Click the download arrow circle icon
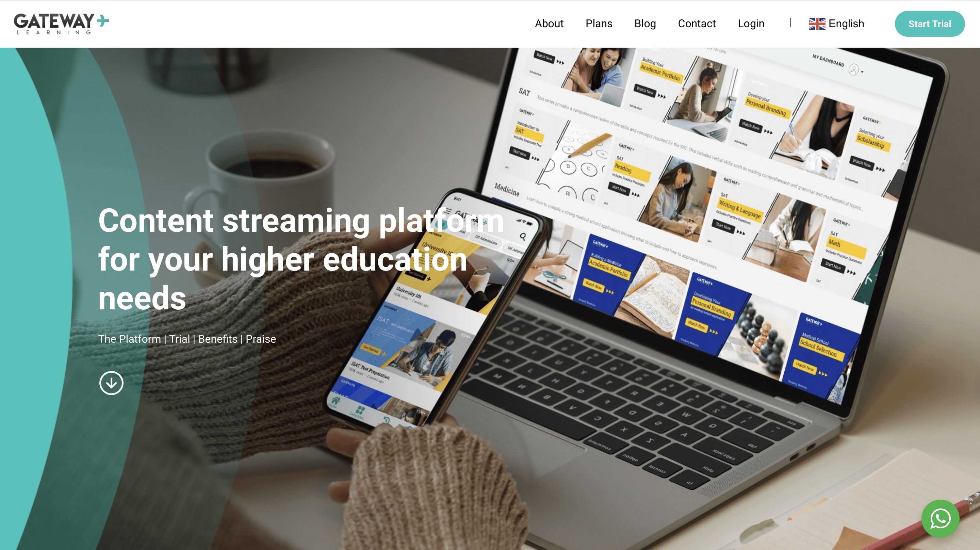Viewport: 980px width, 550px height. click(x=110, y=382)
